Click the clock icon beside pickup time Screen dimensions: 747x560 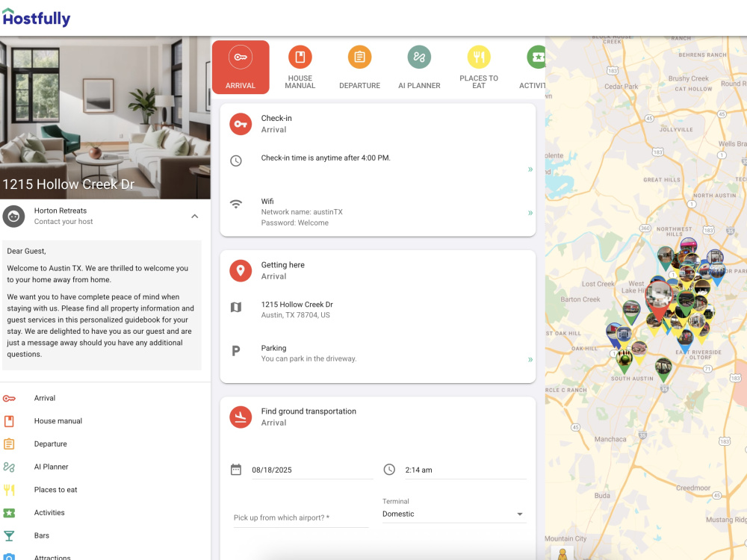point(389,470)
